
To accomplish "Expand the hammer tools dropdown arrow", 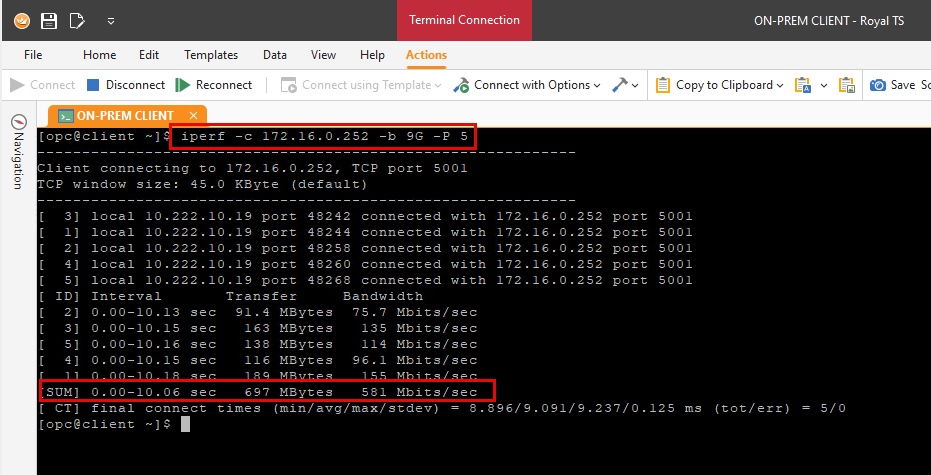I will click(635, 85).
